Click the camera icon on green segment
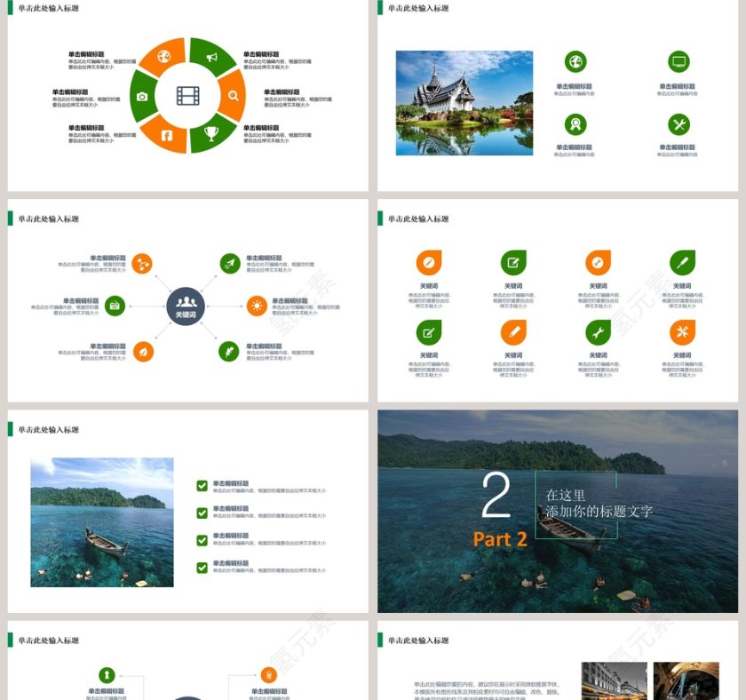Image resolution: width=746 pixels, height=700 pixels. point(142,96)
